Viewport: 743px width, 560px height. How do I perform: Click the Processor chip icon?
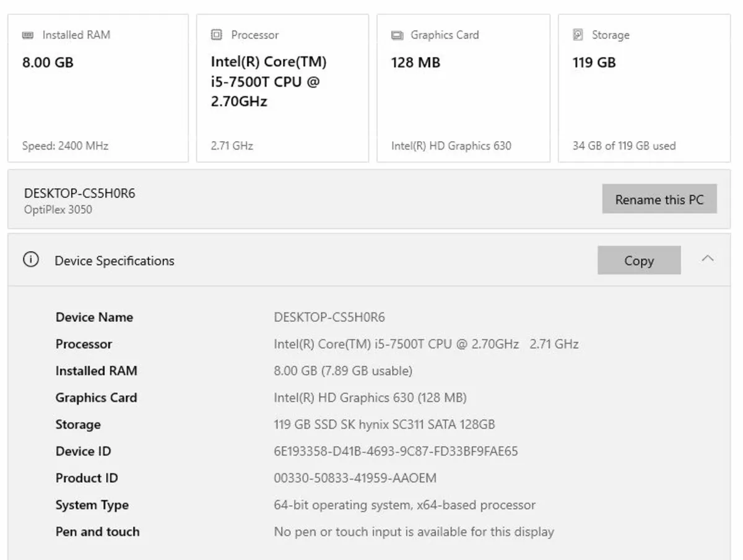point(216,35)
